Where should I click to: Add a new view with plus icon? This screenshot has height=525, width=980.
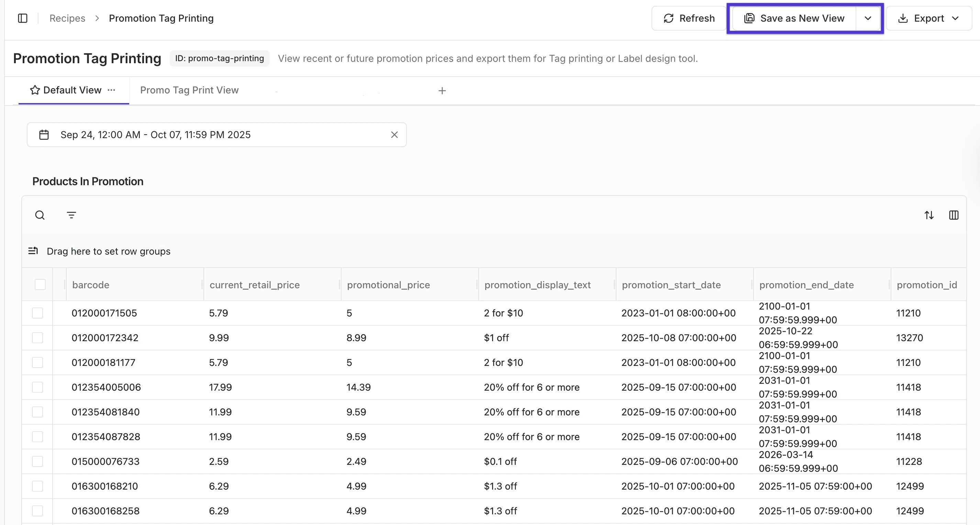coord(442,91)
